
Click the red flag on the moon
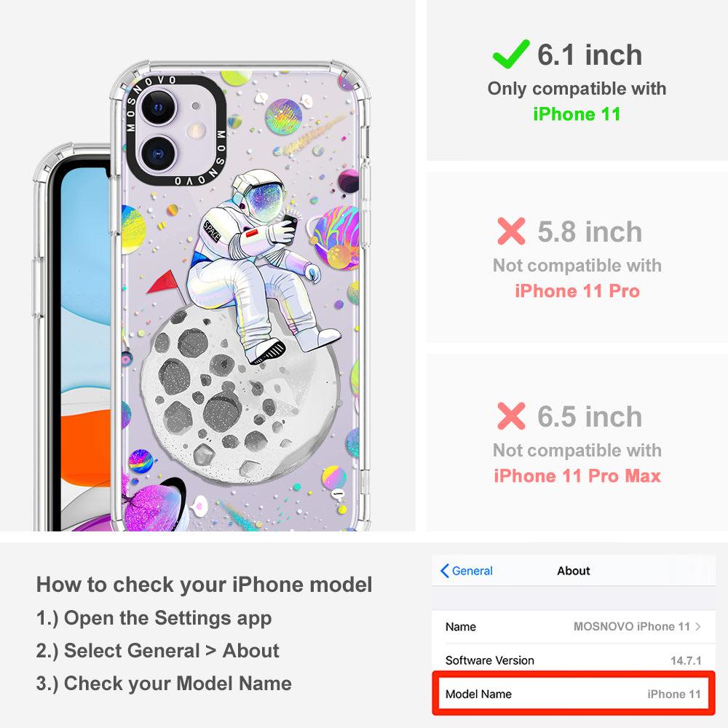(162, 282)
